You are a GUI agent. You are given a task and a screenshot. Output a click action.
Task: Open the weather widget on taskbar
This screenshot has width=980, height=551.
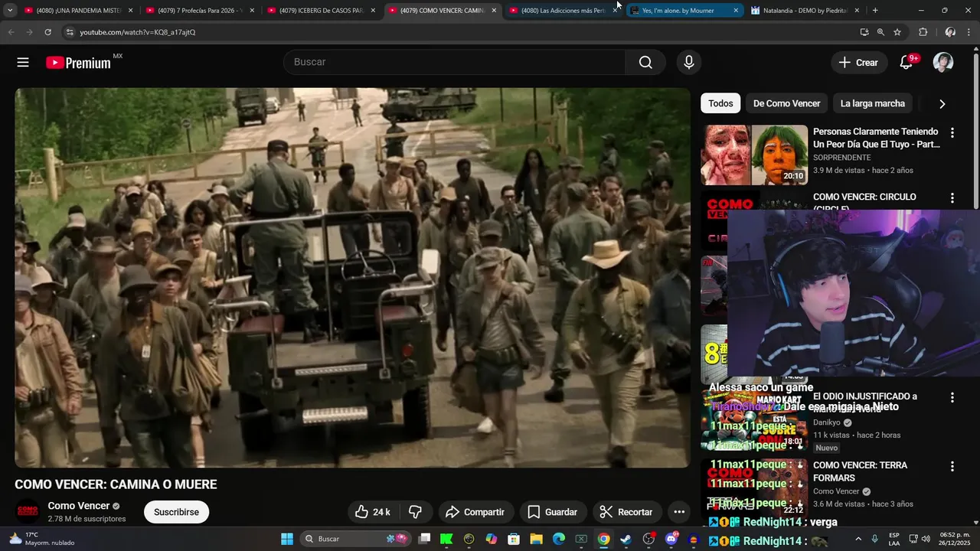pyautogui.click(x=42, y=539)
